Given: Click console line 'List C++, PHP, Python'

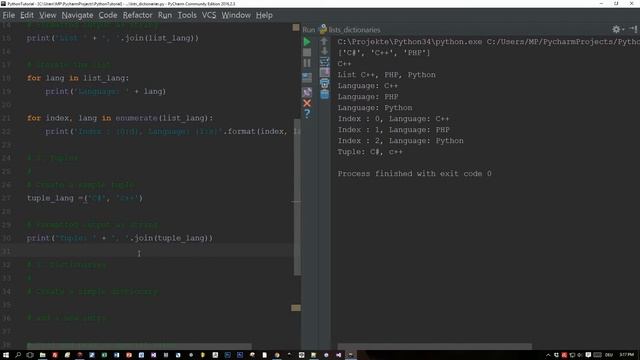Looking at the screenshot, I should coord(387,75).
